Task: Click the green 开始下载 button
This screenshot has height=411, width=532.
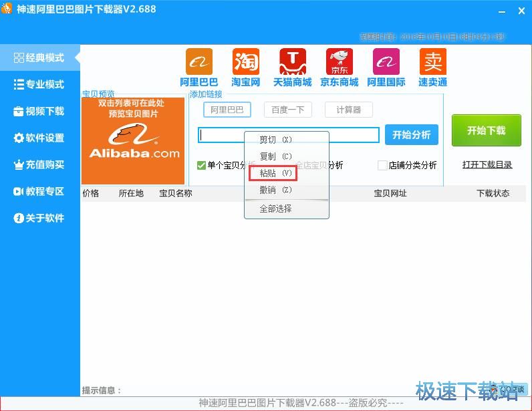Action: tap(486, 130)
